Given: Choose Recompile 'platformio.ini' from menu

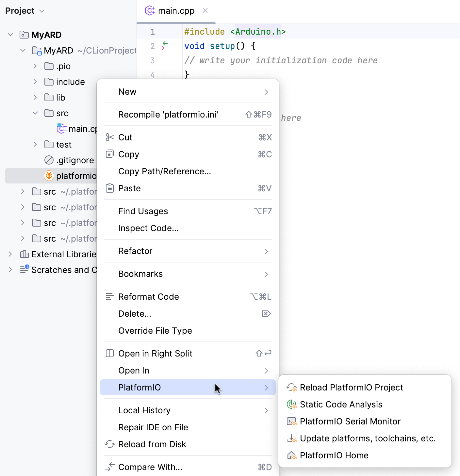Looking at the screenshot, I should [x=168, y=115].
